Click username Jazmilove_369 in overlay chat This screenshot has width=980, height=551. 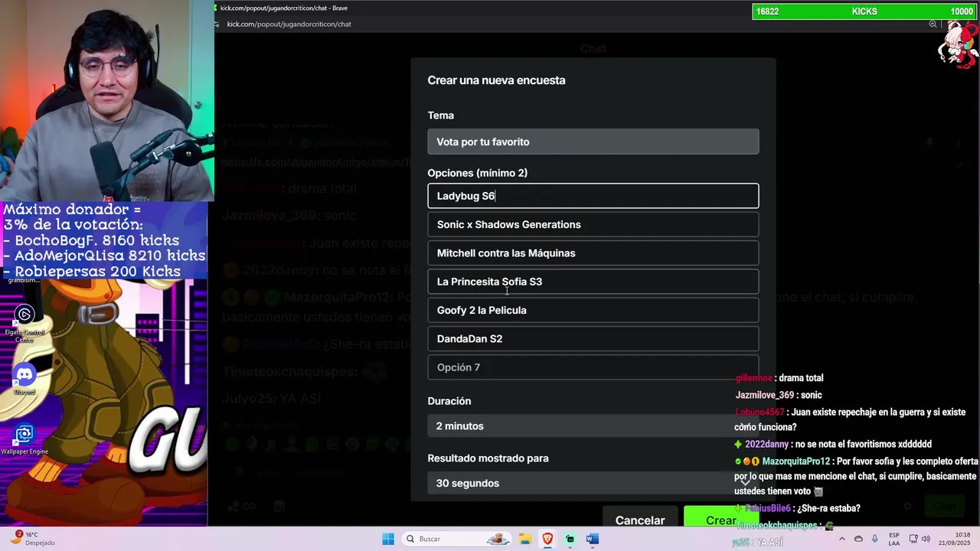[765, 395]
